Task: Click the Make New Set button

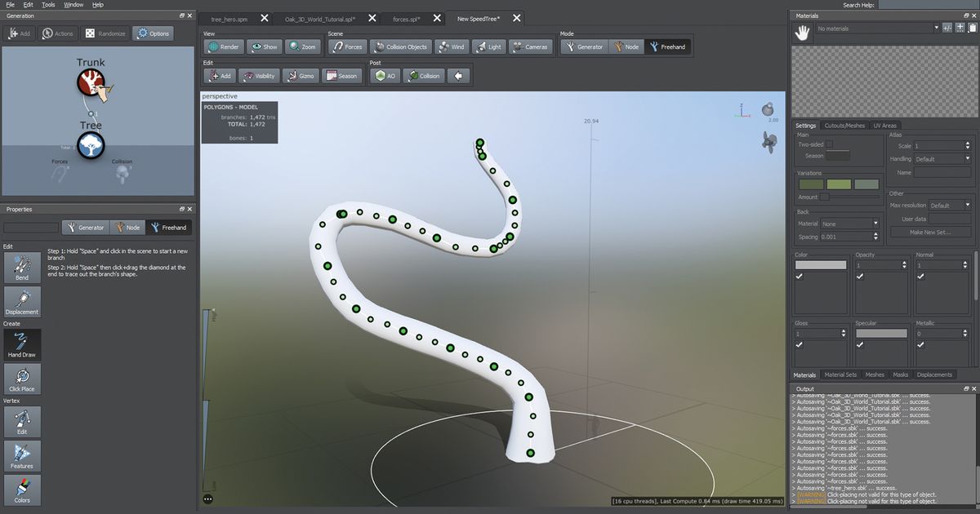Action: pos(931,232)
